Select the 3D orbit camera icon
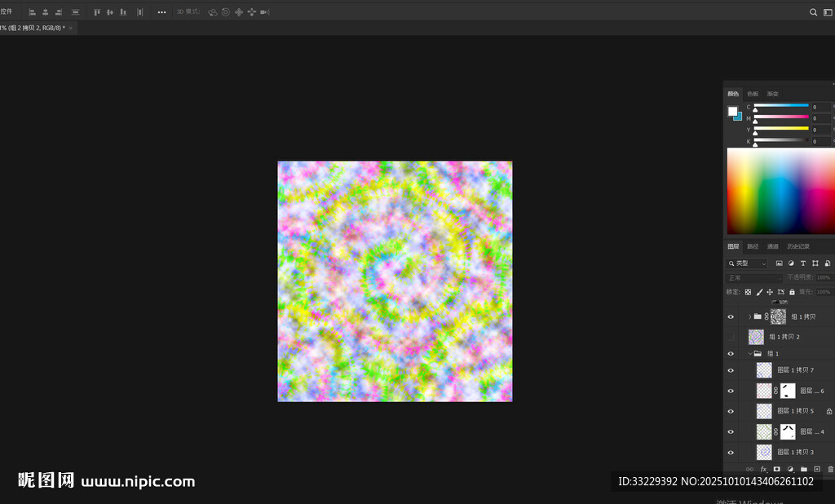Image resolution: width=835 pixels, height=504 pixels. (x=213, y=11)
